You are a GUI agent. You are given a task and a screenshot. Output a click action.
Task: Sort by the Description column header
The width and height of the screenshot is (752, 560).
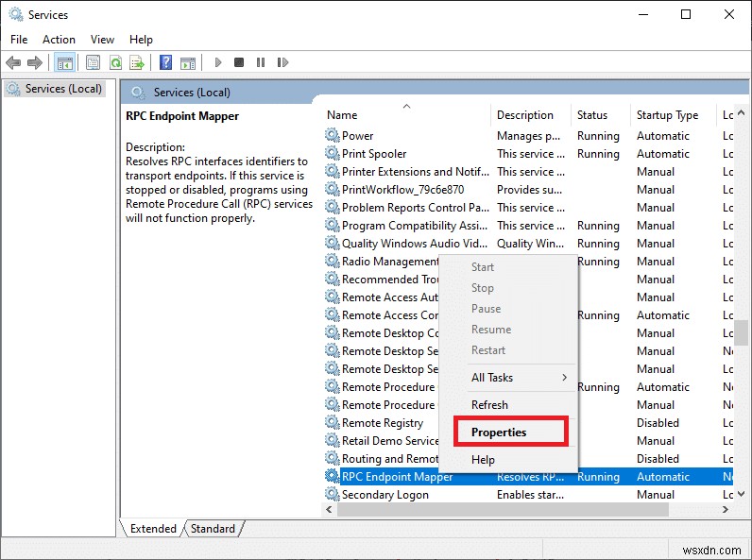tap(531, 115)
